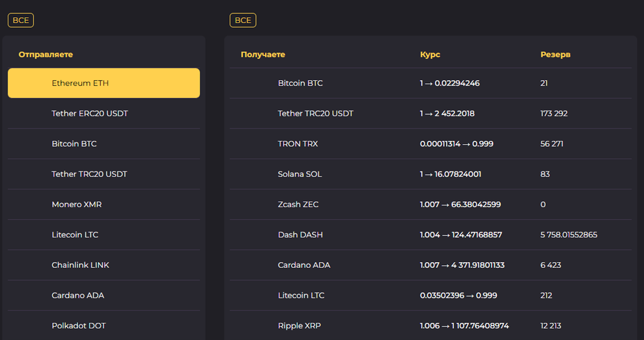Click the Отправляете column header
This screenshot has width=644, height=340.
pos(45,54)
